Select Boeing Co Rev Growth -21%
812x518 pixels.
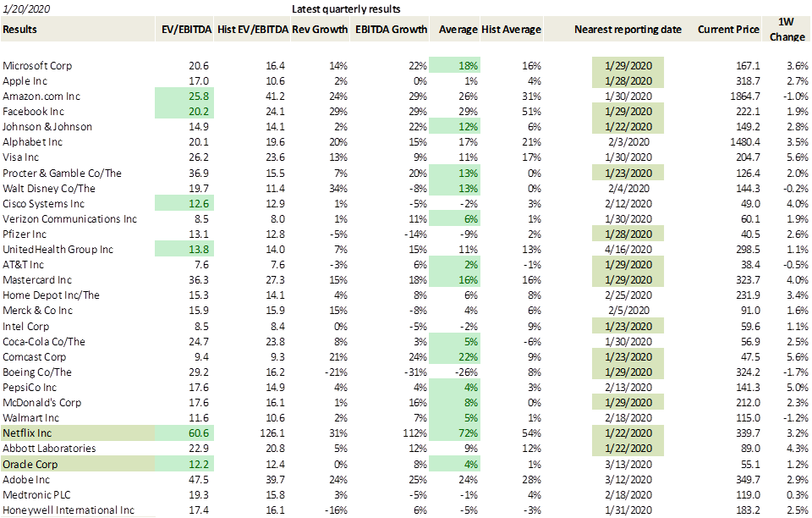336,372
